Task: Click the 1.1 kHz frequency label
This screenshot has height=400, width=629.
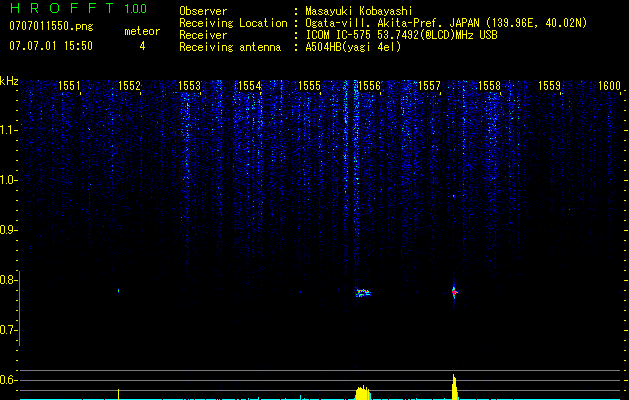Action: 8,130
